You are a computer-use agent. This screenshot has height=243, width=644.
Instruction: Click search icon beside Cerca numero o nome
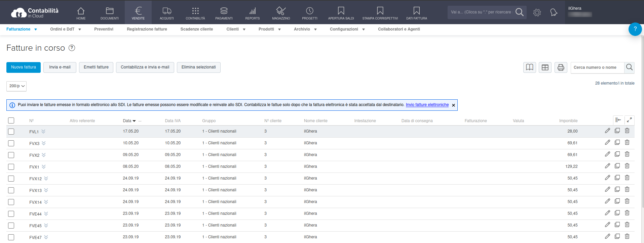coord(630,67)
